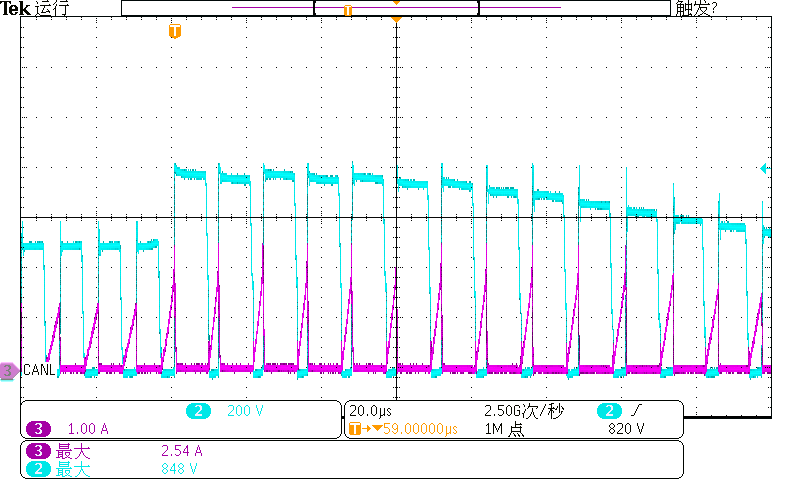Viewport: 800px width, 480px height.
Task: Click the channel 3 ground reference marker
Action: pos(9,371)
